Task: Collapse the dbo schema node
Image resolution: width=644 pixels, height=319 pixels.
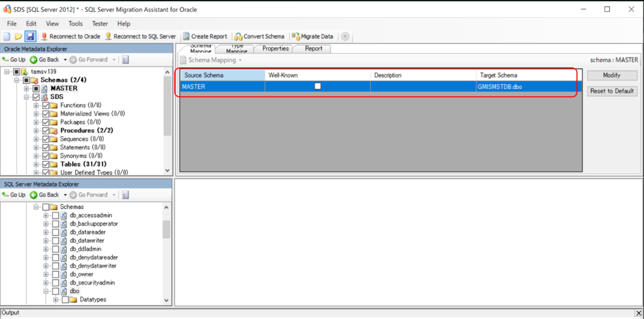Action: [46, 291]
